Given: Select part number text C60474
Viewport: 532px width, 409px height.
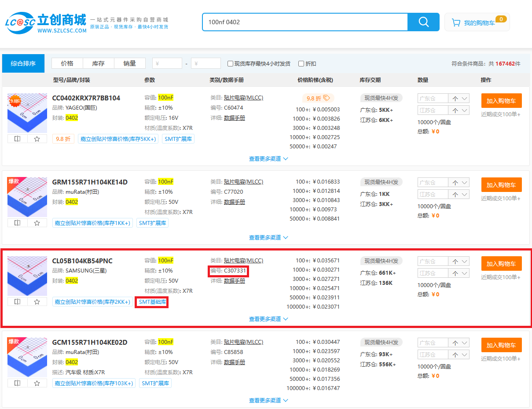Looking at the screenshot, I should pyautogui.click(x=233, y=108).
